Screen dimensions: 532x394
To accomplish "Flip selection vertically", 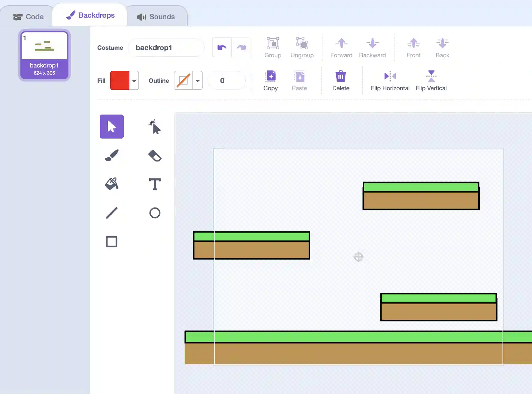I will (431, 81).
